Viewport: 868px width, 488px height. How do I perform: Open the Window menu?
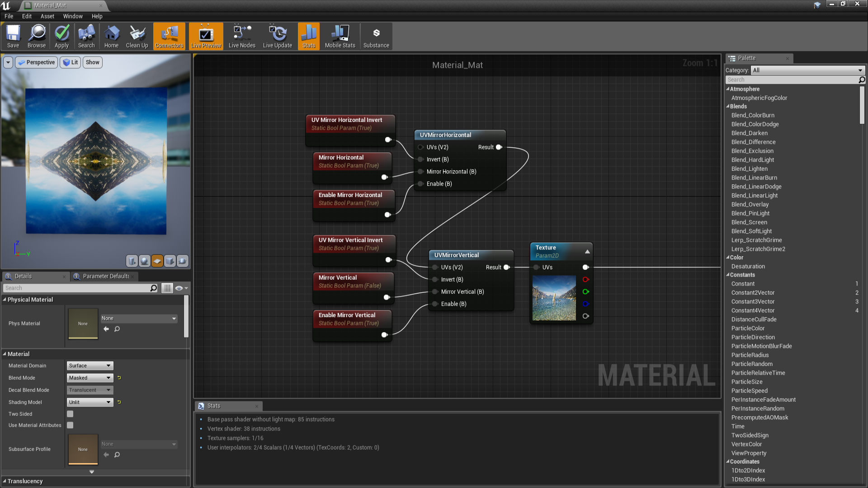tap(72, 16)
